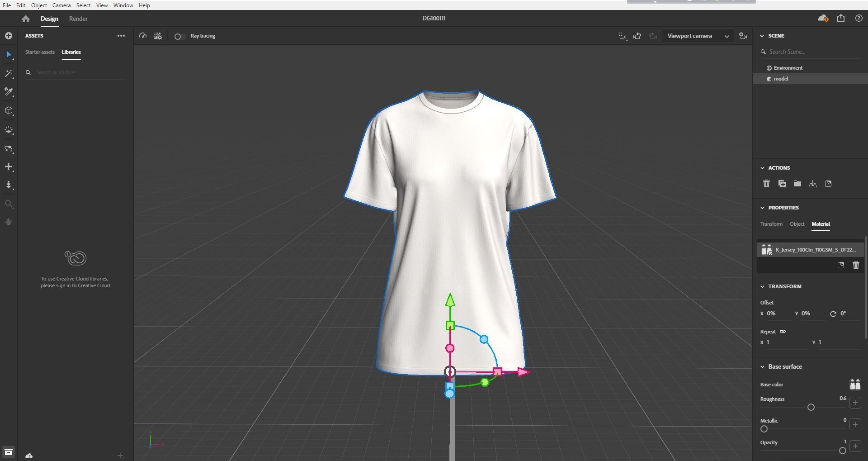Open the Viewport camera dropdown

(698, 36)
